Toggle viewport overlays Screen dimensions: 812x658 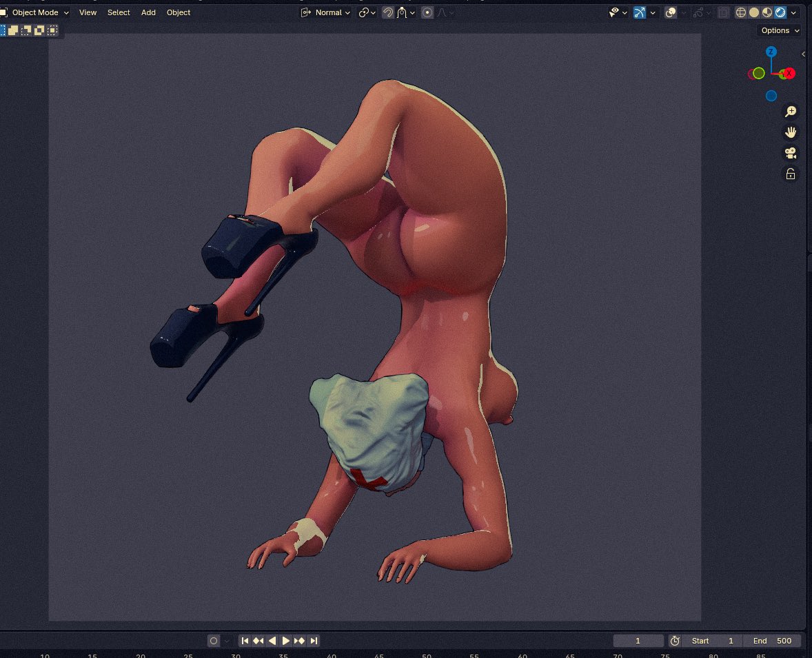coord(671,12)
